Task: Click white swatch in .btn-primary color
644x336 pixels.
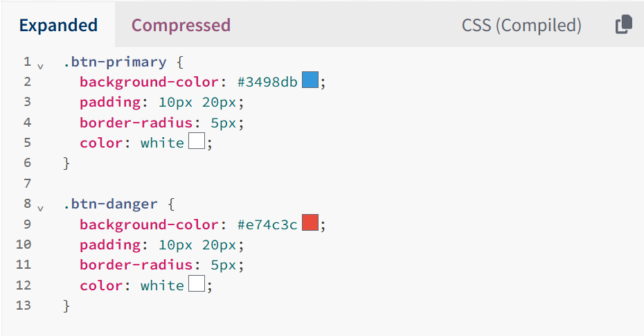Action: click(x=197, y=141)
